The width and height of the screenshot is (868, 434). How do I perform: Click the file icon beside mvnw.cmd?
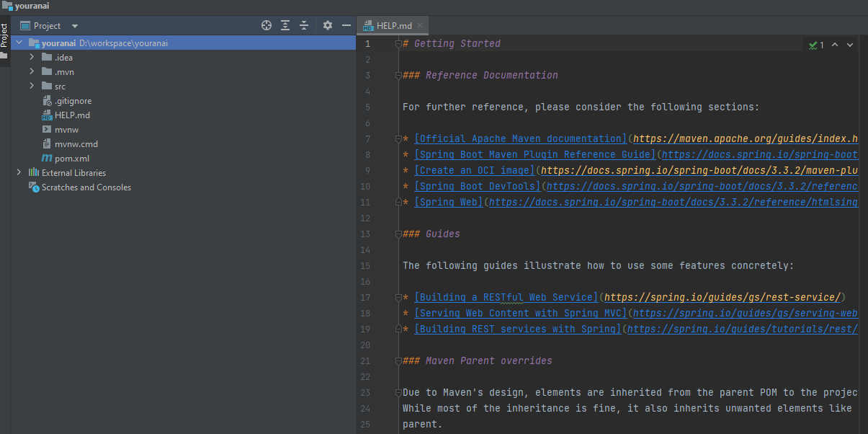(47, 144)
